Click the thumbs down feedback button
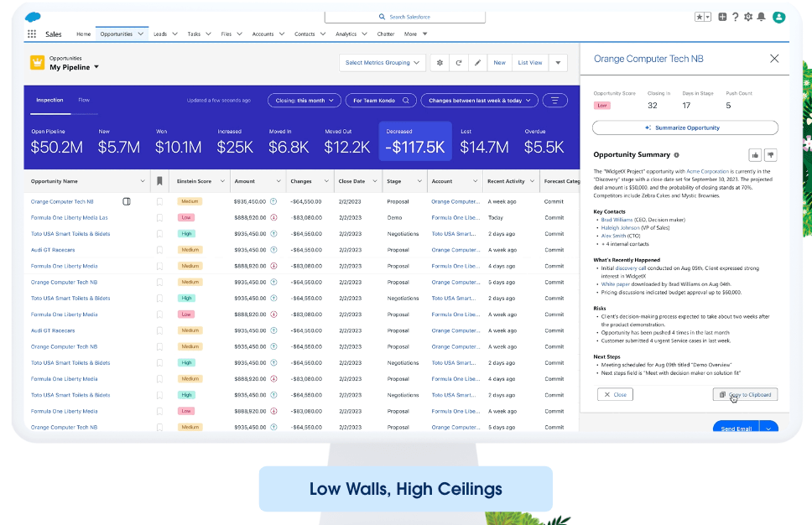Viewport: 812px width, 525px height. [771, 155]
